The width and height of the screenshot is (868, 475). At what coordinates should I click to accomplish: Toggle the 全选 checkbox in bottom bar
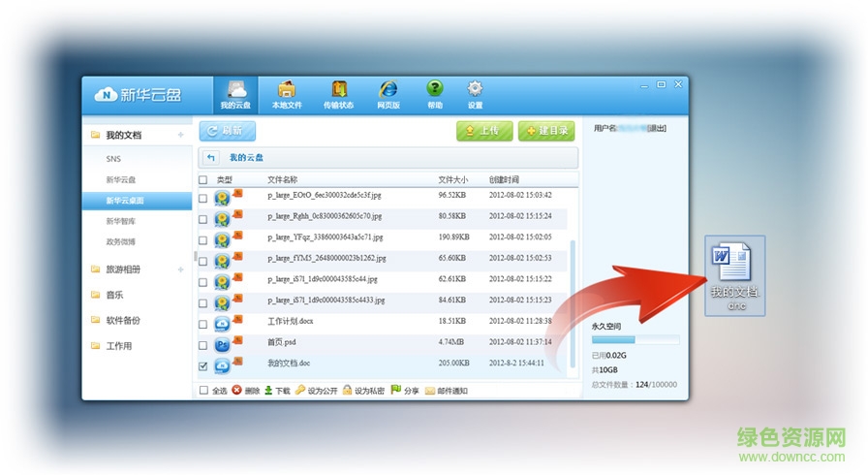[x=203, y=391]
